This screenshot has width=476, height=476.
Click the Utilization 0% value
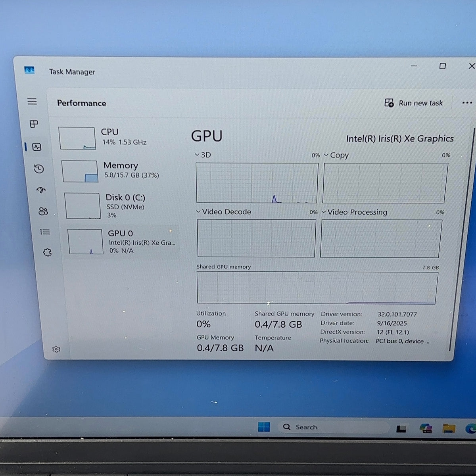click(203, 324)
